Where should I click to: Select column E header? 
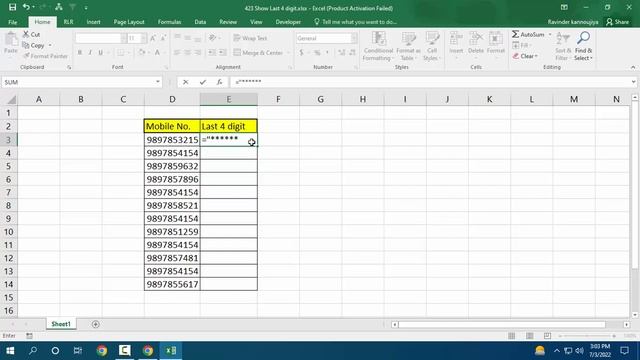[x=229, y=99]
